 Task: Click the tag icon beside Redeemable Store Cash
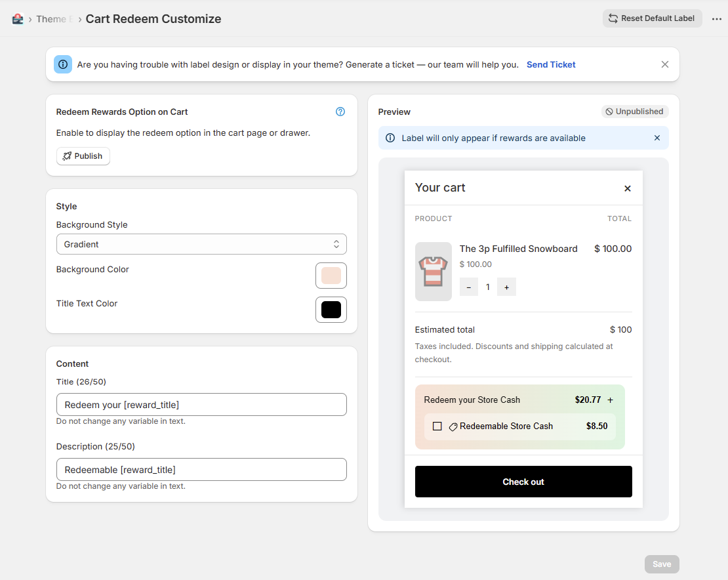coord(452,426)
